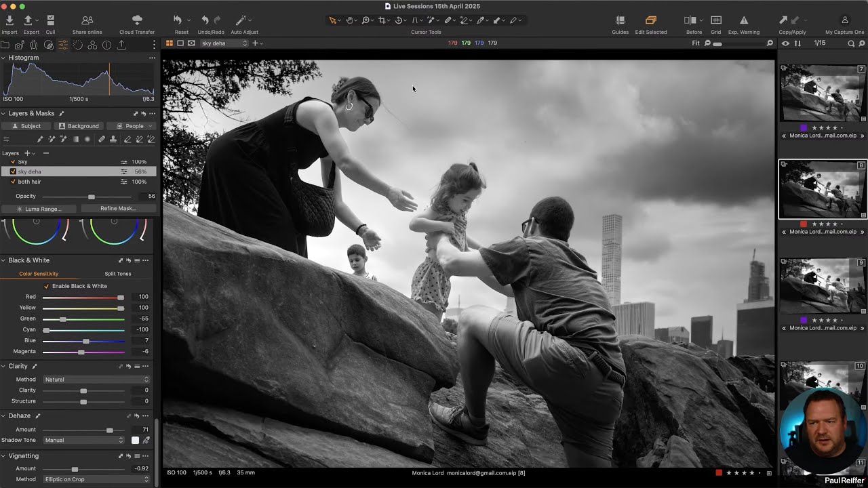Open the Cull tool

(50, 20)
